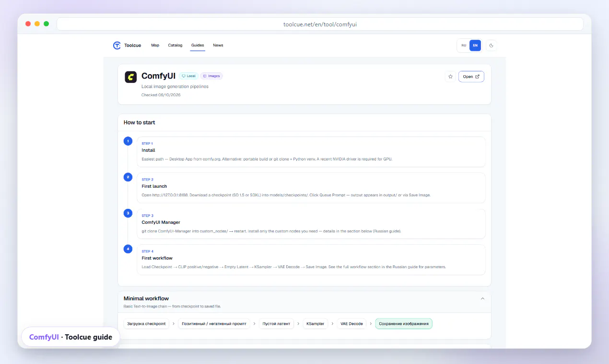Switch language to RU
Viewport: 609px width, 364px height.
click(x=464, y=45)
